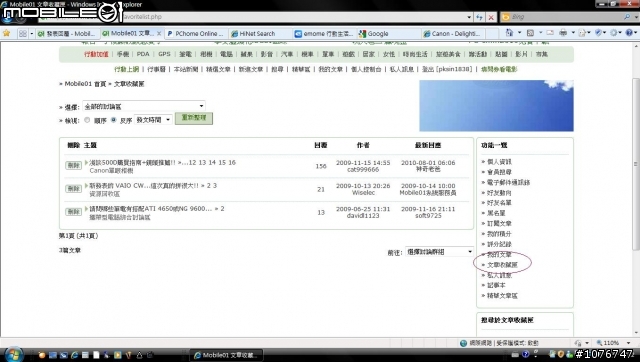This screenshot has width=640, height=362.
Task: Open 精華文章區 in the function list
Action: (502, 295)
